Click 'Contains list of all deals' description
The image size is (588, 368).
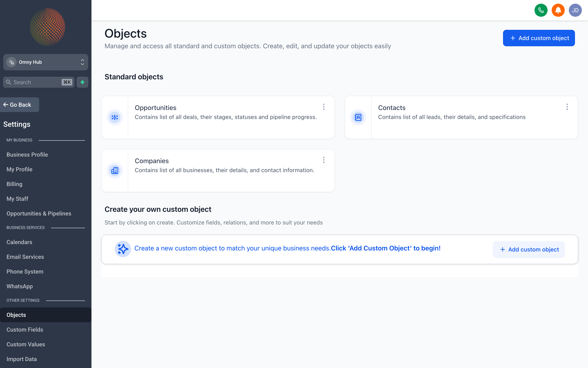(x=226, y=117)
